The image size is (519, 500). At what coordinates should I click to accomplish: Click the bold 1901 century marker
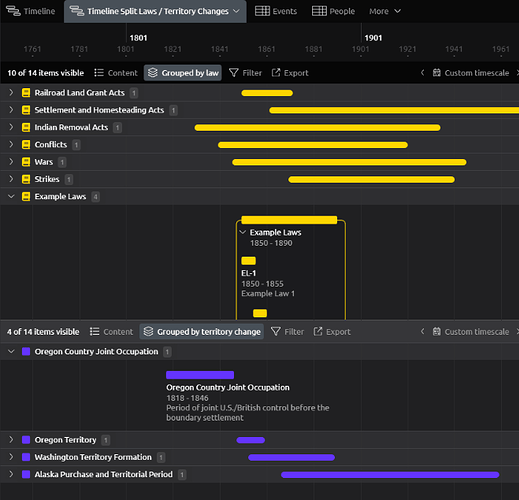[x=373, y=38]
